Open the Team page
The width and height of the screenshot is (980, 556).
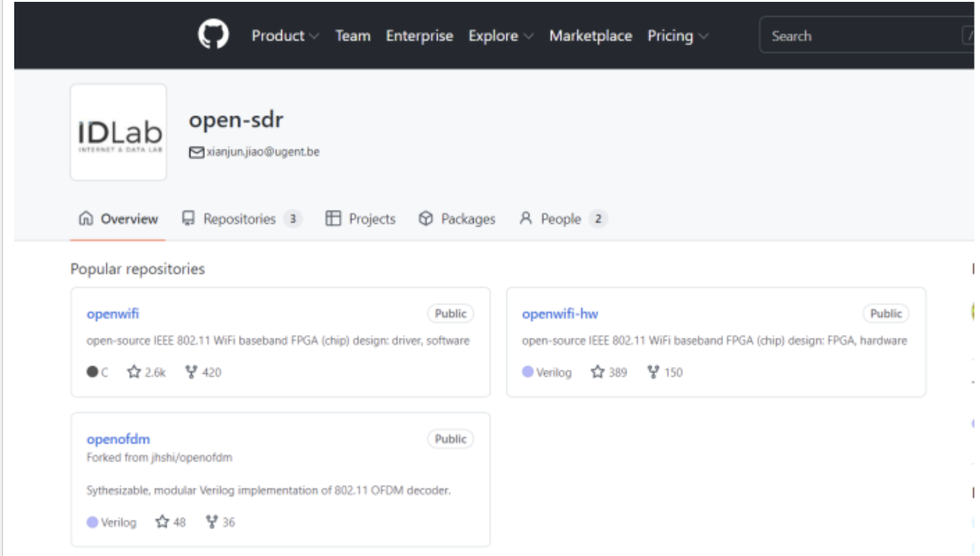[x=353, y=36]
